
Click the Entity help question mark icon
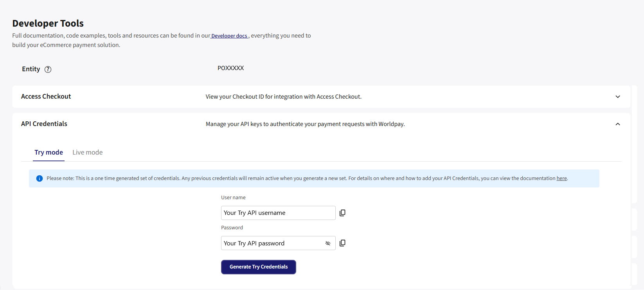pos(48,69)
